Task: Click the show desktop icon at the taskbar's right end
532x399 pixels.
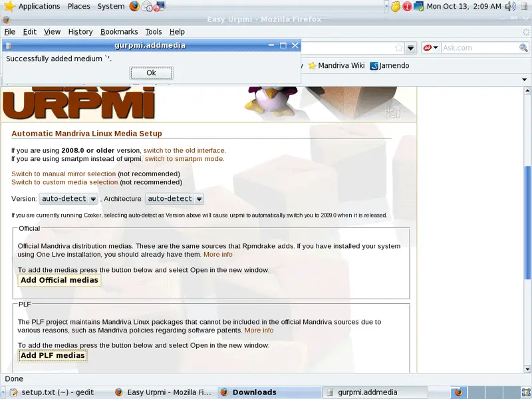Action: (527, 392)
